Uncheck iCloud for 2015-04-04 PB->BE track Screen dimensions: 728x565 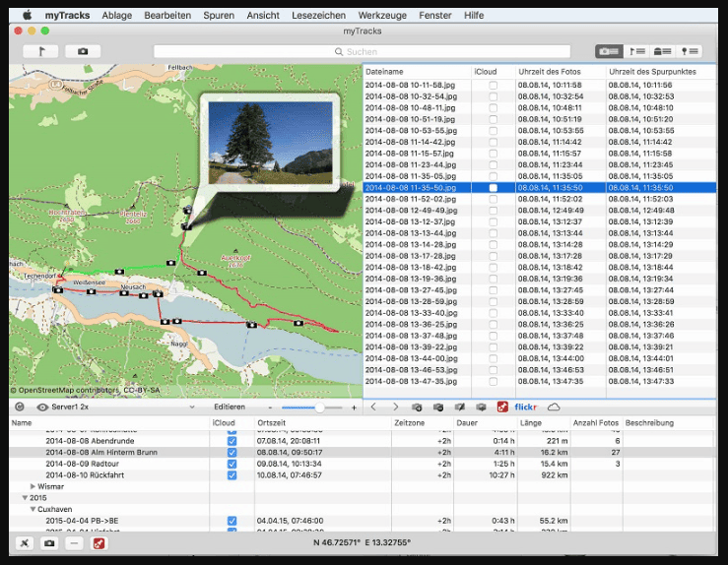pyautogui.click(x=232, y=521)
